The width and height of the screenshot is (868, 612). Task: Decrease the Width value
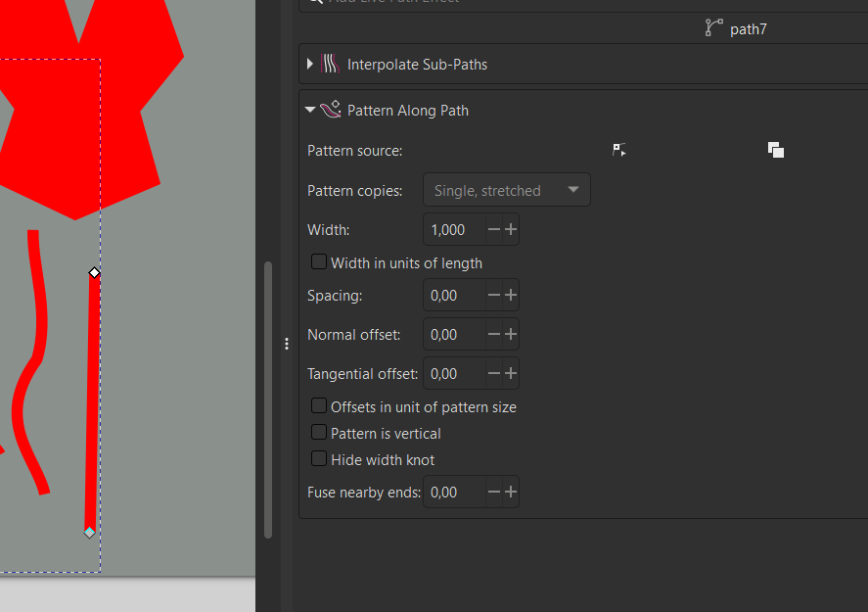(494, 229)
